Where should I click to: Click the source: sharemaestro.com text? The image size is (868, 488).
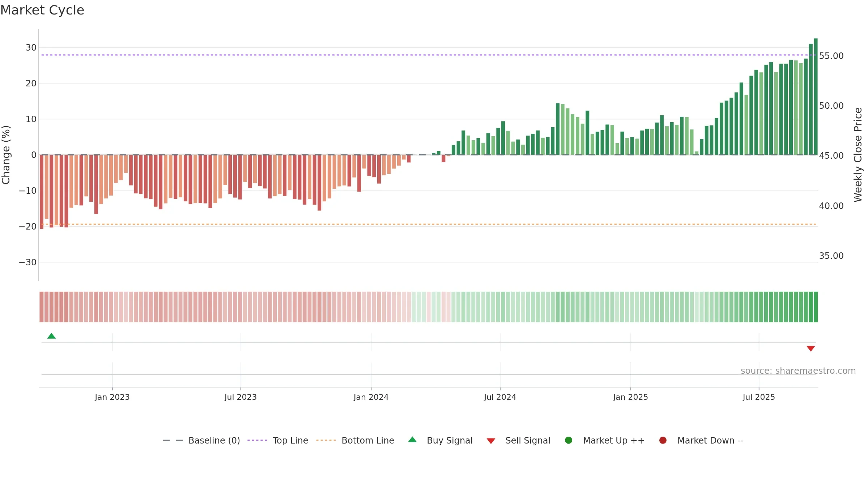[x=798, y=371]
